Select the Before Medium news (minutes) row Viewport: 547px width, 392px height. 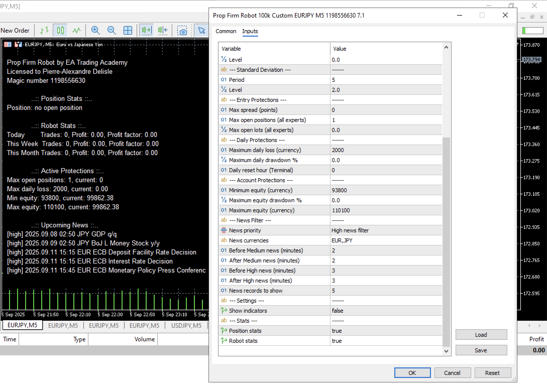point(330,250)
